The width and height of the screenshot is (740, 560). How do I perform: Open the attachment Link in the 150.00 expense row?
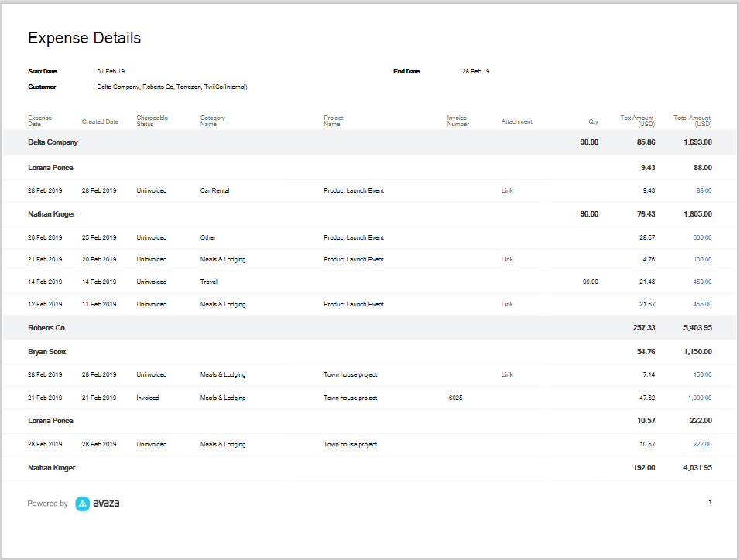[x=507, y=374]
